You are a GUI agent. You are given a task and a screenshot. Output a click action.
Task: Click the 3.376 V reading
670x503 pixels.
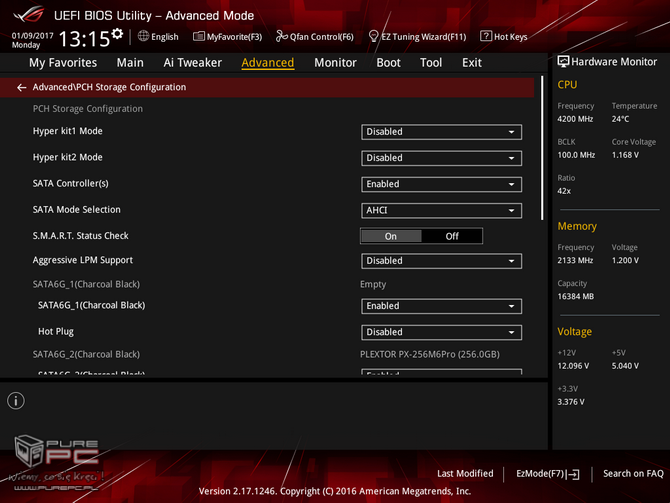pyautogui.click(x=571, y=402)
